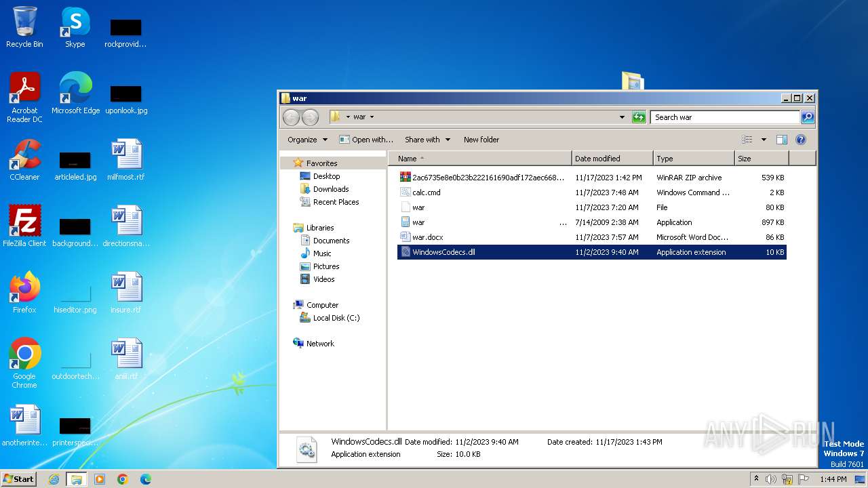Click the change view icon
868x488 pixels.
tap(747, 140)
